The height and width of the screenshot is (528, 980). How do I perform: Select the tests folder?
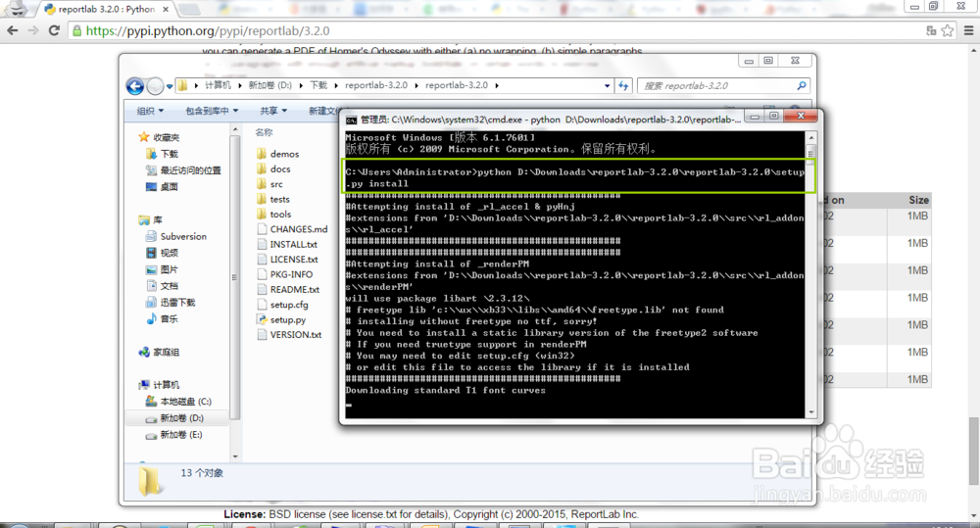273,199
